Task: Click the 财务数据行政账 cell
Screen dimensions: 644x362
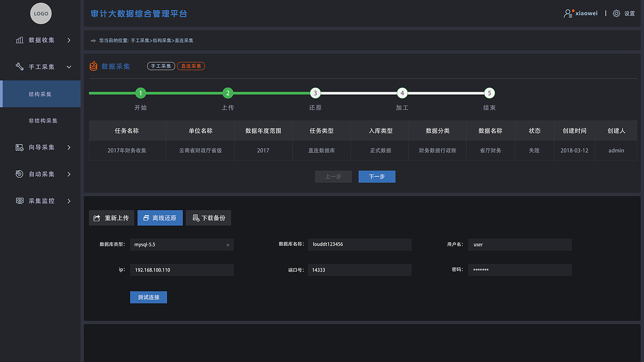Action: click(x=438, y=150)
